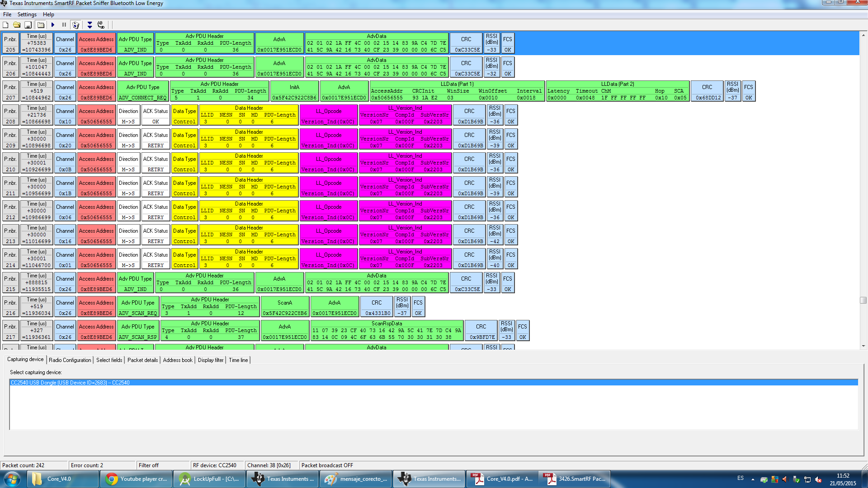
Task: Click scroll up arrow of packet list
Action: [x=863, y=35]
